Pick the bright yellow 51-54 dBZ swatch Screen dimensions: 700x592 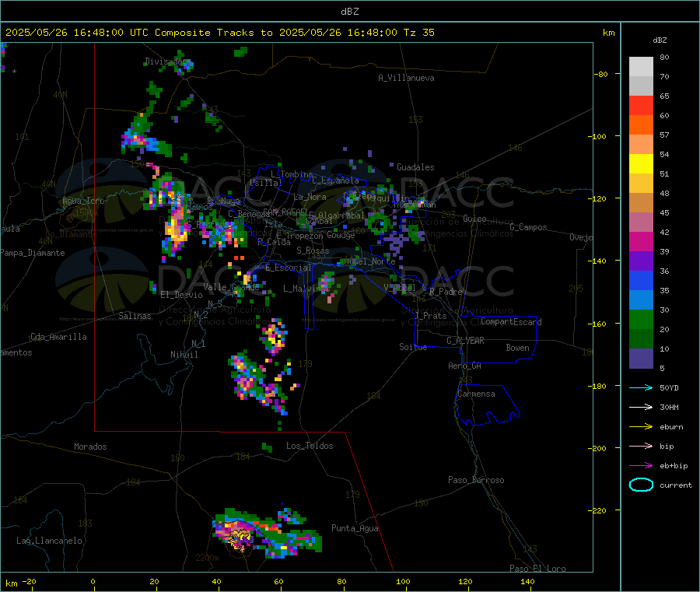(641, 164)
